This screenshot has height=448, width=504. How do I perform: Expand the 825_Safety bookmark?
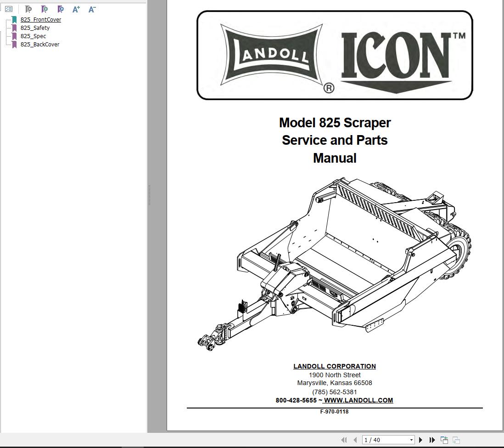coord(35,28)
